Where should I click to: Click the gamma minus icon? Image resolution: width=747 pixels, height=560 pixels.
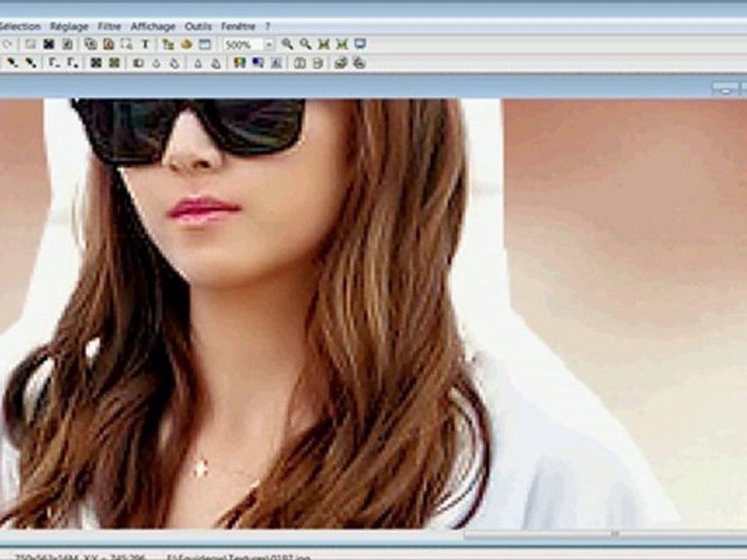pos(54,63)
